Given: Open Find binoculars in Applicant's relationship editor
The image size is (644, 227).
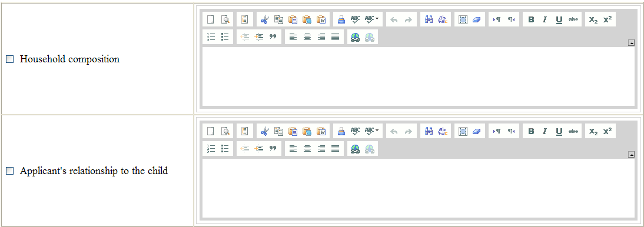Looking at the screenshot, I should [429, 131].
